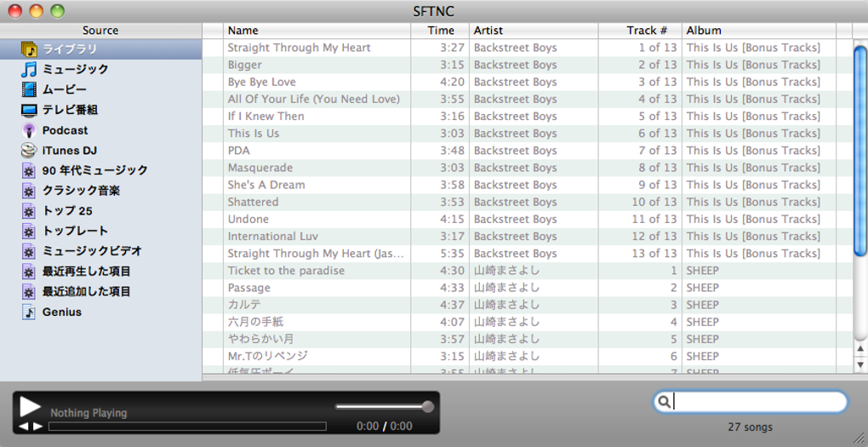The height and width of the screenshot is (447, 868).
Task: Select the ミュージック sidebar label
Action: point(75,69)
